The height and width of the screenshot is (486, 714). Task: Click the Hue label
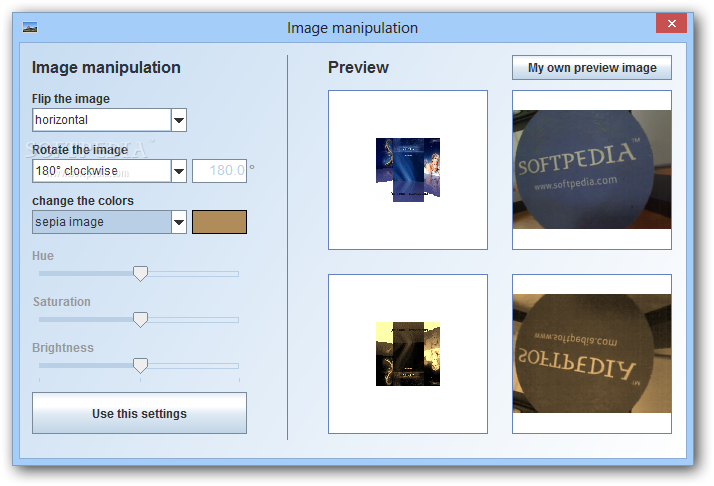coord(43,256)
